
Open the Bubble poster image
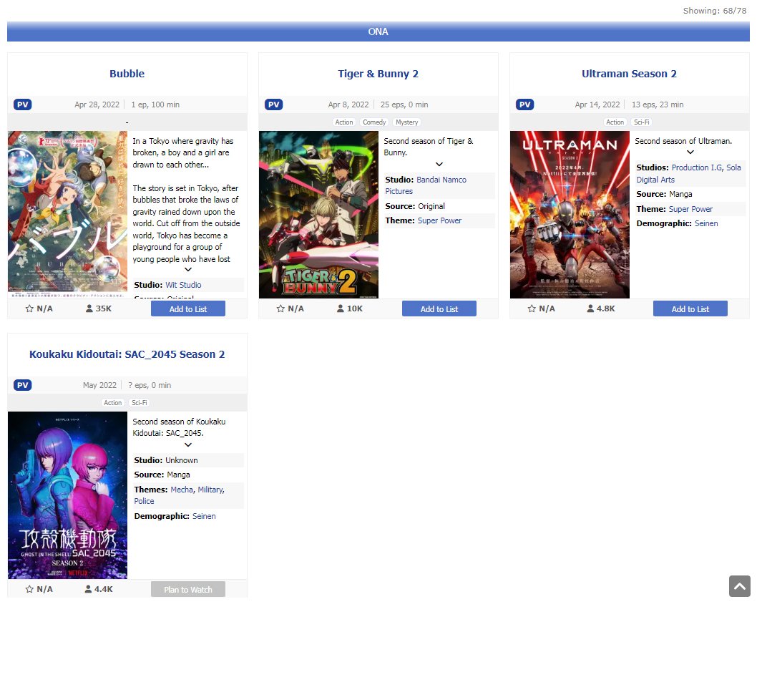click(x=67, y=215)
